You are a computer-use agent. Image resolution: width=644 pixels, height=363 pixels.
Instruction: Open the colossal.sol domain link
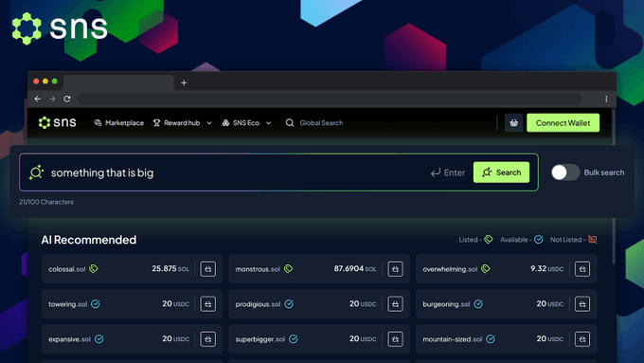[67, 269]
